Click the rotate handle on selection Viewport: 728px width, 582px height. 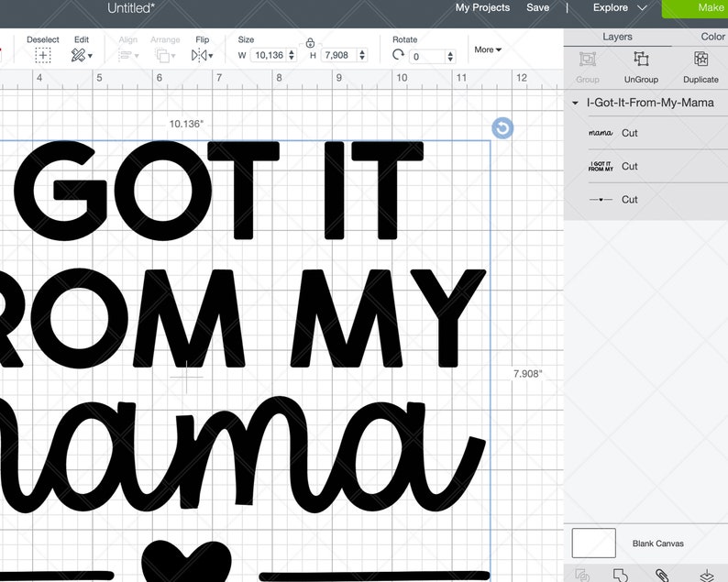[502, 128]
